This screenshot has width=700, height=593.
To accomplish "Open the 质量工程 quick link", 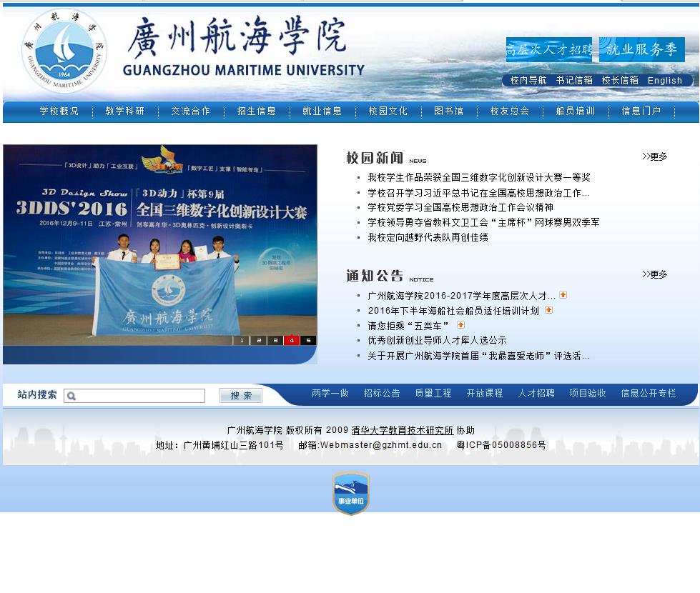I will [x=433, y=393].
